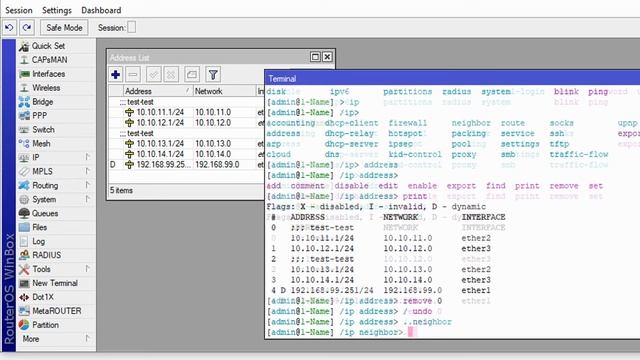Select address 10.10.13.1/24 row
This screenshot has width=640, height=360.
point(187,144)
